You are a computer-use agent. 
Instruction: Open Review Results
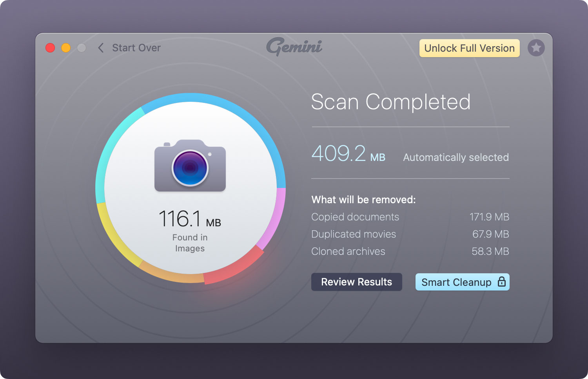point(356,282)
